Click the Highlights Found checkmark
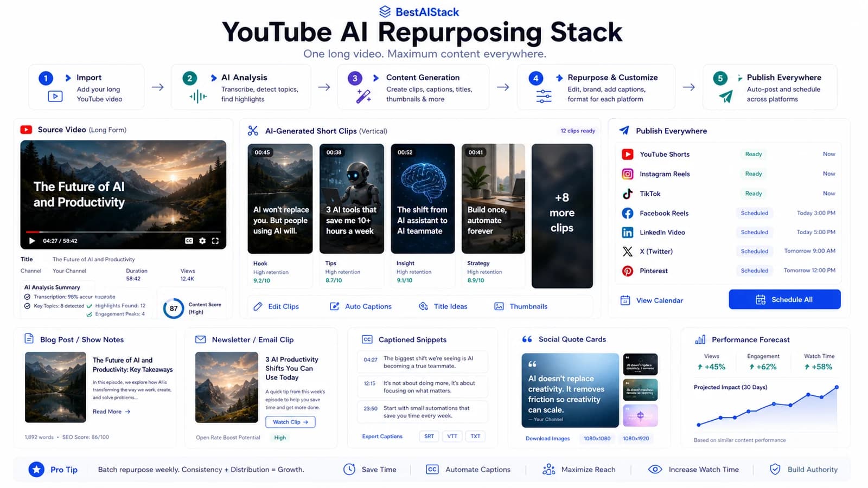The height and width of the screenshot is (488, 868). point(89,306)
